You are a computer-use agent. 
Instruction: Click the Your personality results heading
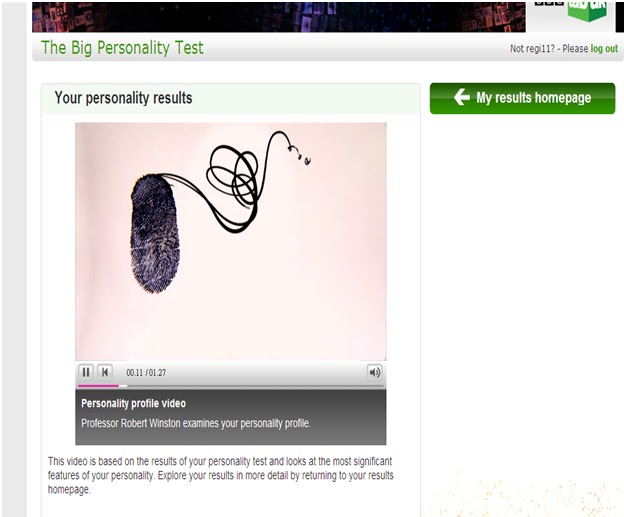pos(123,98)
